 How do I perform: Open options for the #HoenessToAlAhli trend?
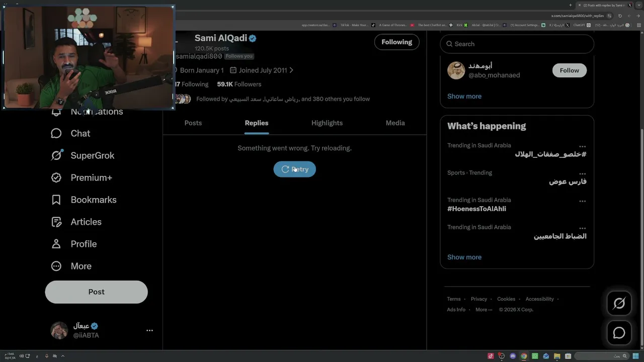pos(582,201)
